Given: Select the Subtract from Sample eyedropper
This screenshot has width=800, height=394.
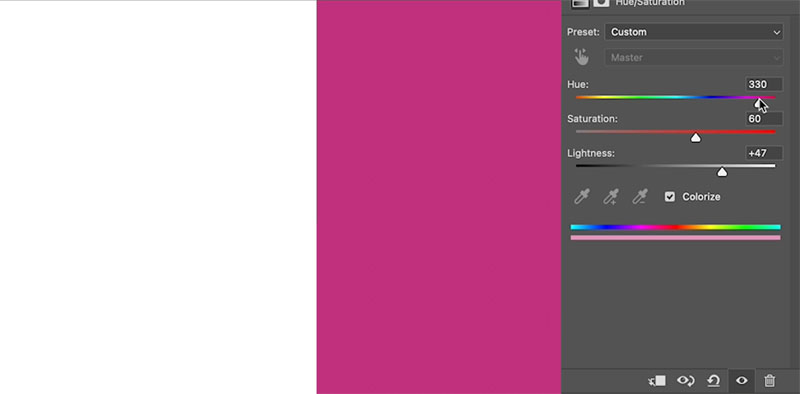Looking at the screenshot, I should (640, 196).
